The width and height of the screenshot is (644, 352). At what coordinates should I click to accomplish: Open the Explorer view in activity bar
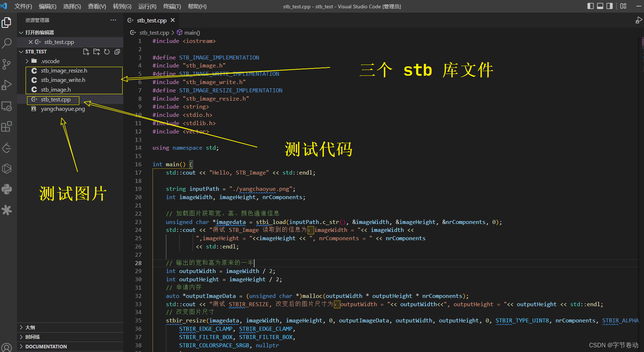click(x=6, y=23)
